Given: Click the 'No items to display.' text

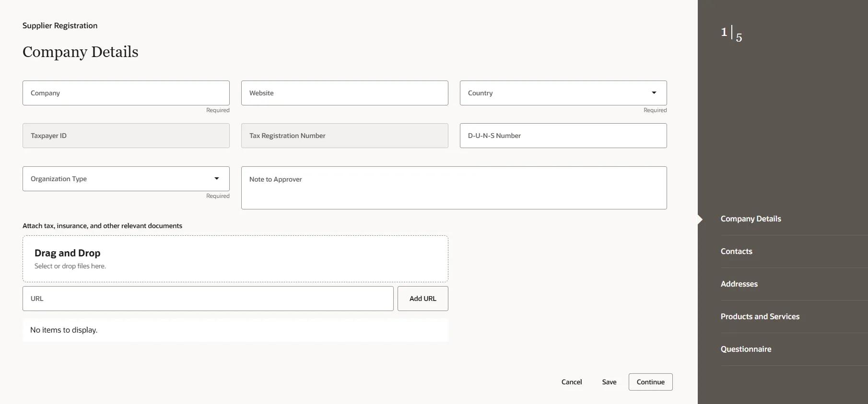Looking at the screenshot, I should [64, 330].
